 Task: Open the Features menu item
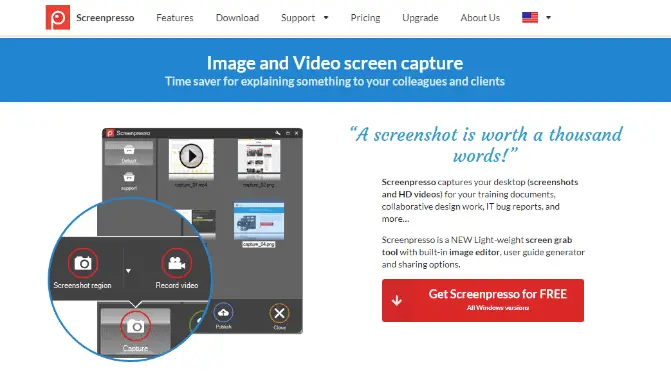175,18
